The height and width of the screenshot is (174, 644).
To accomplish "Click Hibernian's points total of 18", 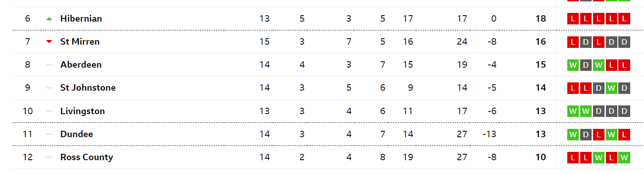I will (x=541, y=19).
